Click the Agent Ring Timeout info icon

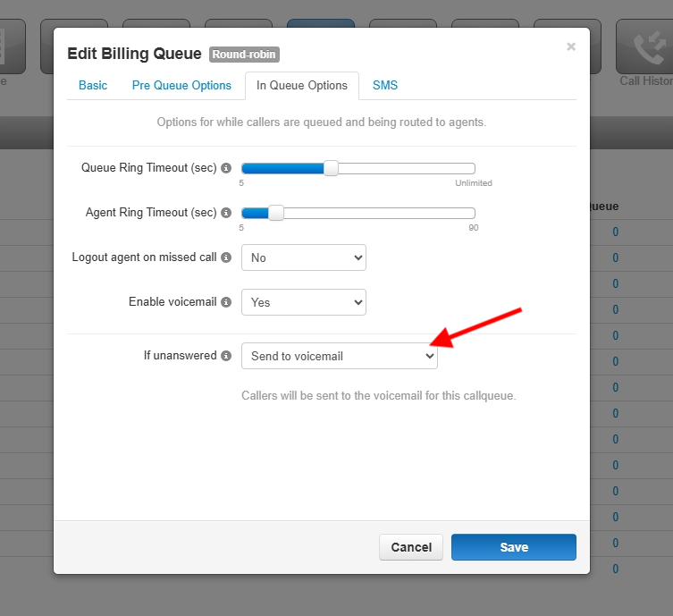[x=226, y=213]
